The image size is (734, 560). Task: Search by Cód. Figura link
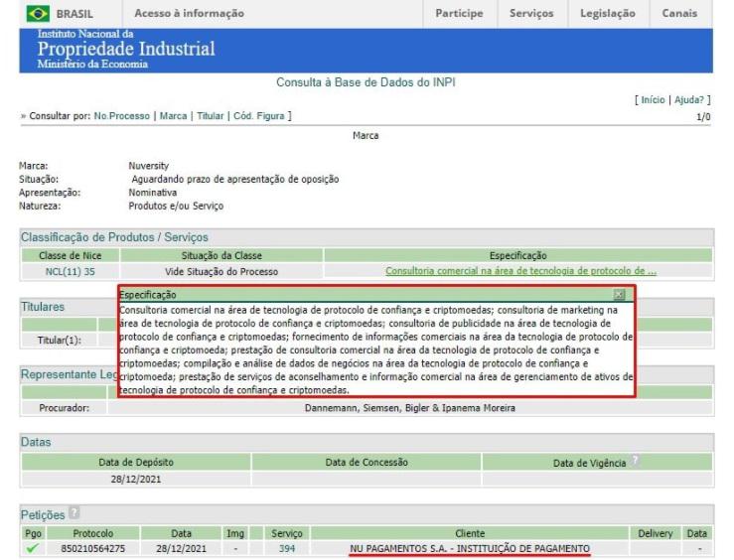(x=259, y=115)
